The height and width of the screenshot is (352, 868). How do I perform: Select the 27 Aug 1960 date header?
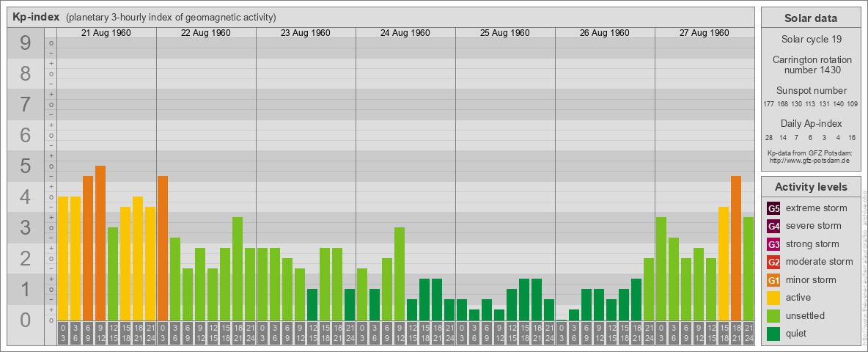coord(704,33)
